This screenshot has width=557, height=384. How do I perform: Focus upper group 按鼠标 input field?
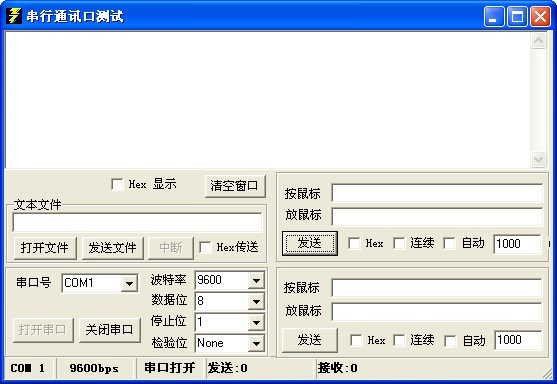437,193
